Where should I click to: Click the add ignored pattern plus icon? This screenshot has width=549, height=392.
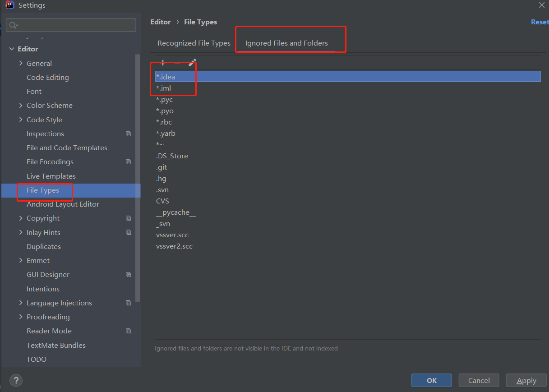click(163, 63)
